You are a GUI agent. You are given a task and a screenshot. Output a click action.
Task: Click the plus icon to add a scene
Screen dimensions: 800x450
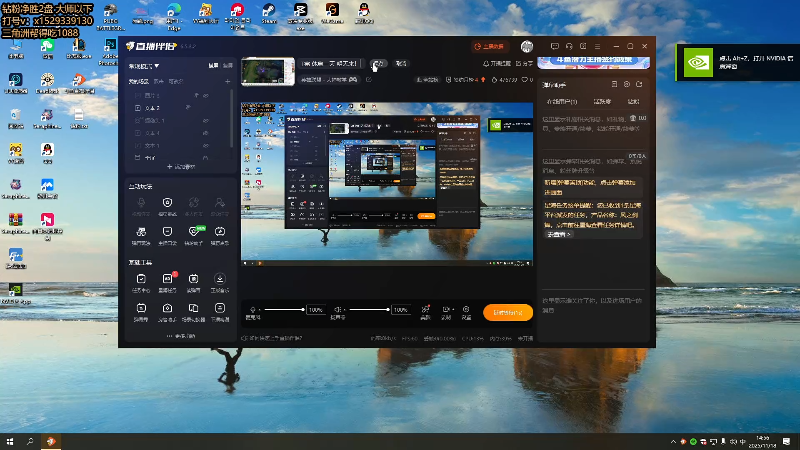click(x=228, y=81)
